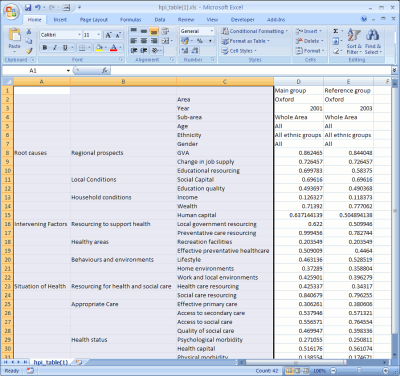Toggle underline formatting
The image size is (400, 376).
coord(65,48)
